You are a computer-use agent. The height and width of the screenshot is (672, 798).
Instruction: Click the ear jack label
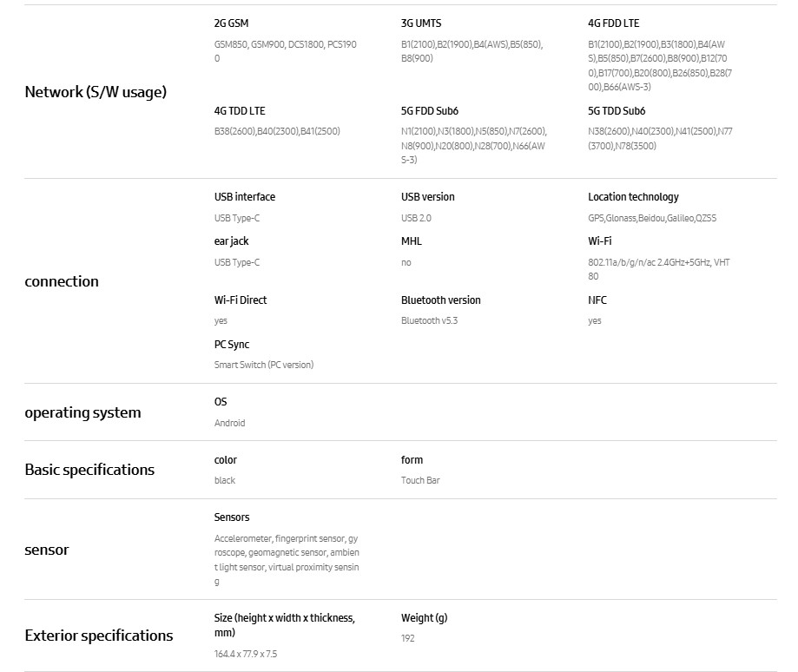point(231,241)
